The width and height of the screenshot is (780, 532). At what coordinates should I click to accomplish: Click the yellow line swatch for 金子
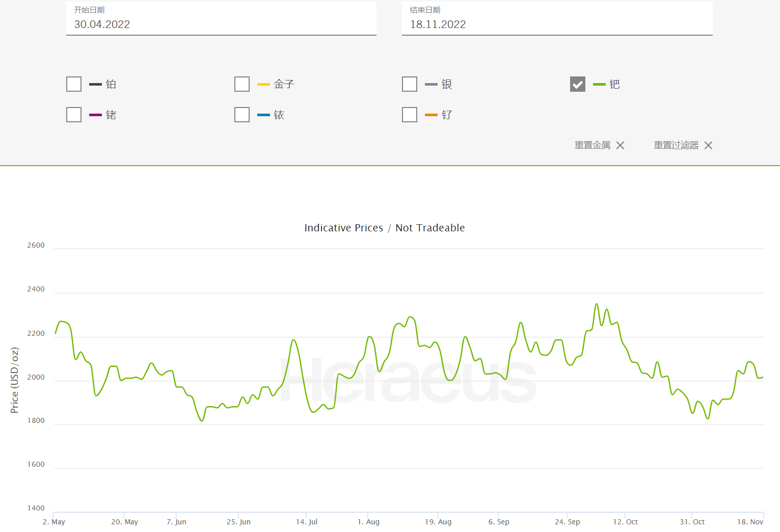[263, 84]
